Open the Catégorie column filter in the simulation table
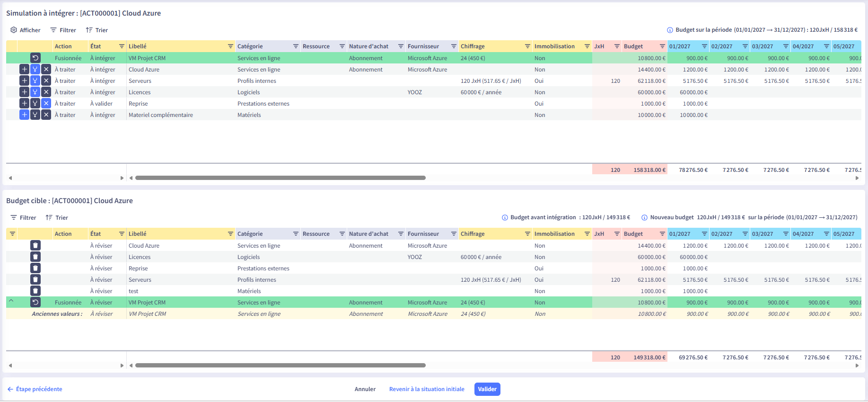 click(x=296, y=46)
